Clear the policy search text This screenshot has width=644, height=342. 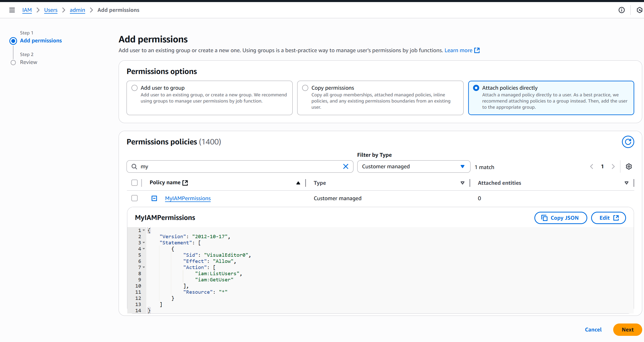[x=345, y=167]
